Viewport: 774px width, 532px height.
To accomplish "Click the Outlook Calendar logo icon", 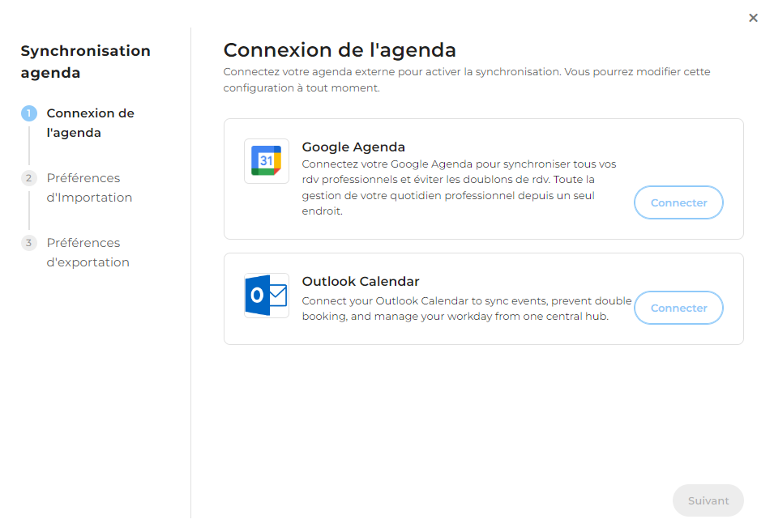I will 267,296.
